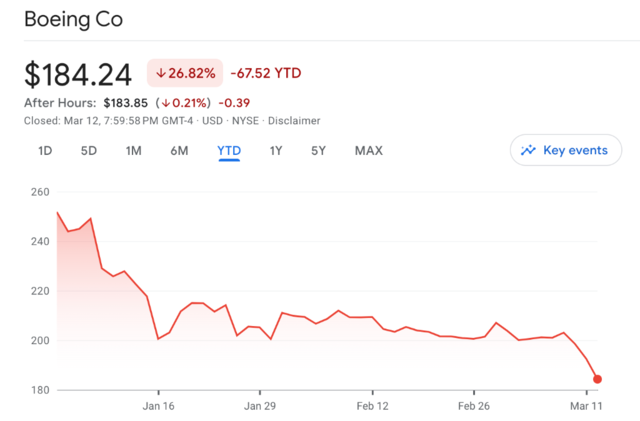Viewport: 640px width, 421px height.
Task: Click the Feb 12 date axis label
Action: pyautogui.click(x=372, y=406)
